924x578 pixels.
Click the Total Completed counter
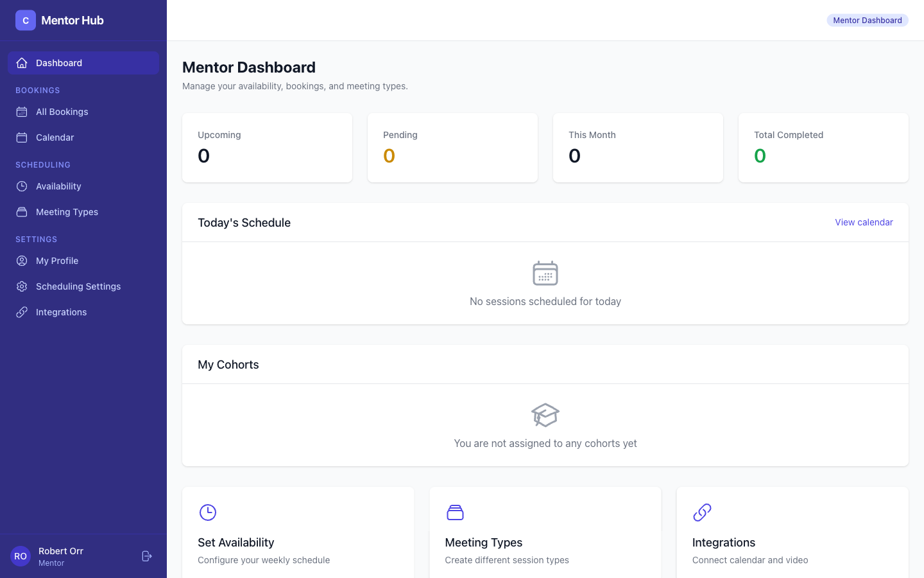coord(760,155)
